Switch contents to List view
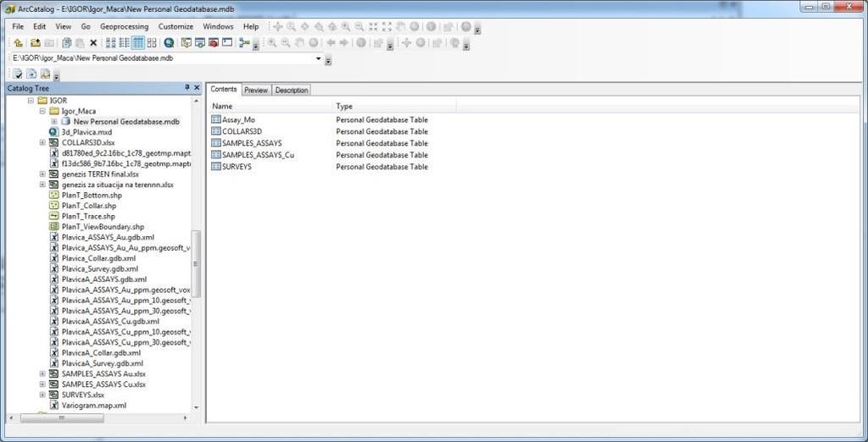Image resolution: width=868 pixels, height=442 pixels. pyautogui.click(x=125, y=42)
